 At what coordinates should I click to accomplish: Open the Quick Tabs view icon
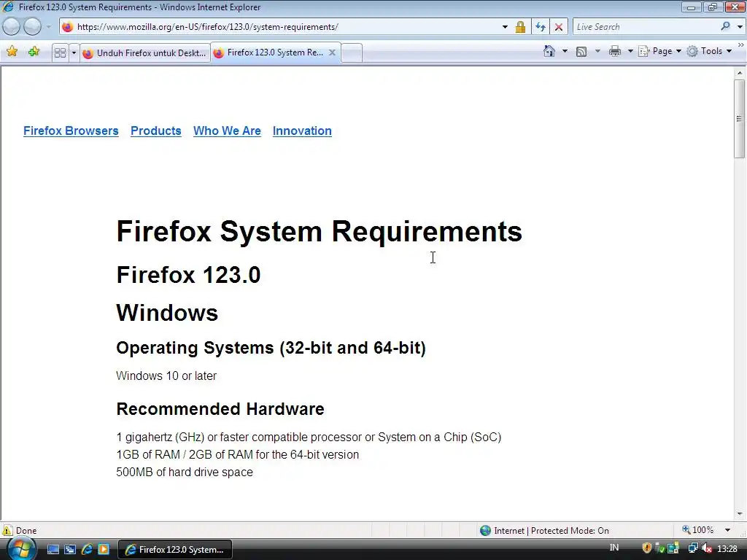(x=60, y=52)
